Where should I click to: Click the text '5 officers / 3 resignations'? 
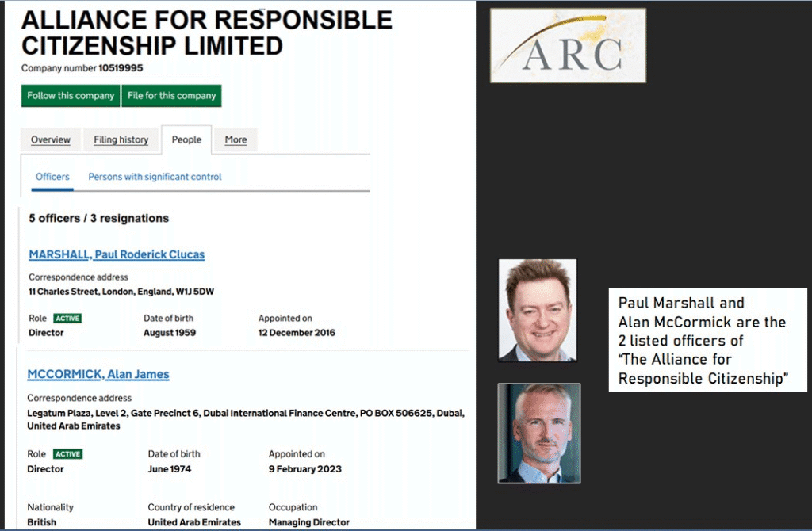click(x=99, y=219)
